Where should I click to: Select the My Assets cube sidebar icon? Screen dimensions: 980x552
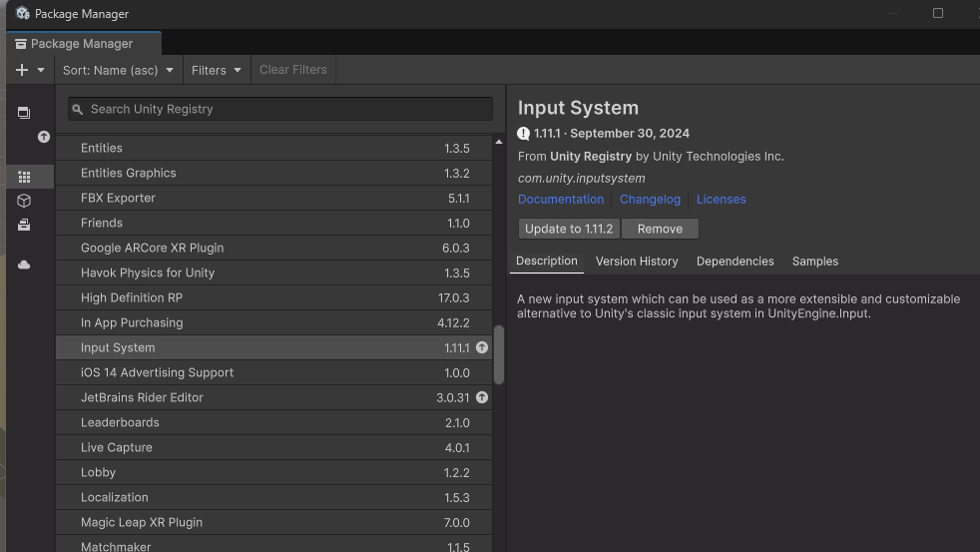click(x=24, y=201)
